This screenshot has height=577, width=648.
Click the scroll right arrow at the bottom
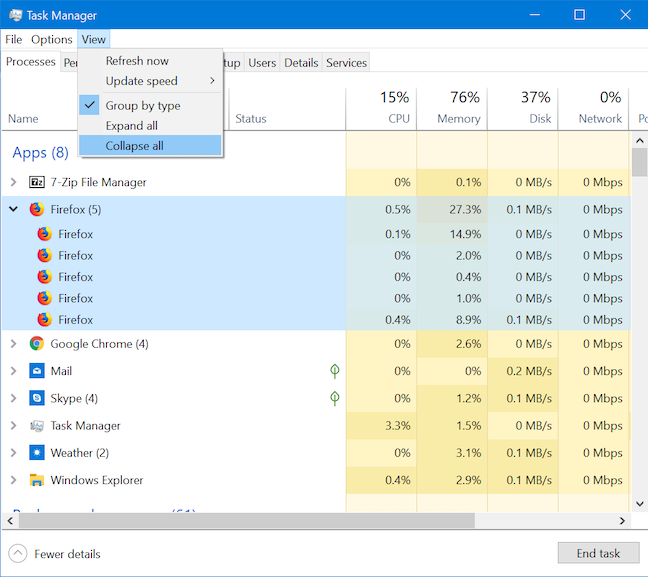click(622, 521)
